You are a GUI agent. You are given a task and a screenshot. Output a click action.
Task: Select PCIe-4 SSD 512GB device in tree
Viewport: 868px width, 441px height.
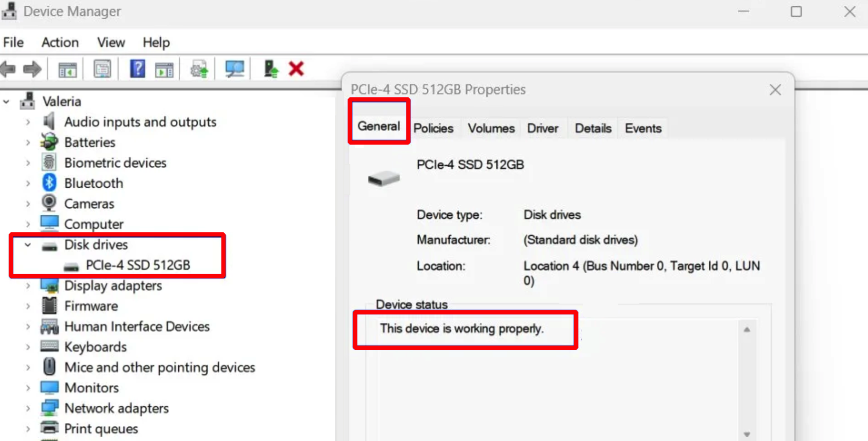tap(138, 265)
